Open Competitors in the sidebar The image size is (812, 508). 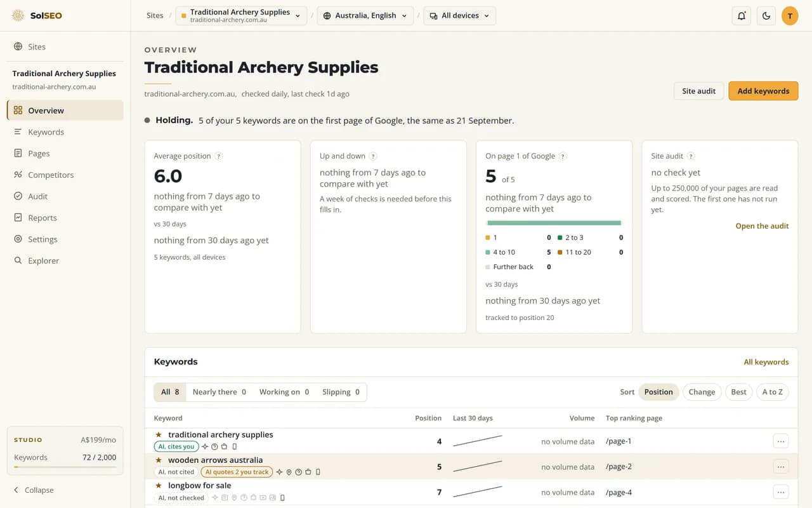(x=65, y=175)
